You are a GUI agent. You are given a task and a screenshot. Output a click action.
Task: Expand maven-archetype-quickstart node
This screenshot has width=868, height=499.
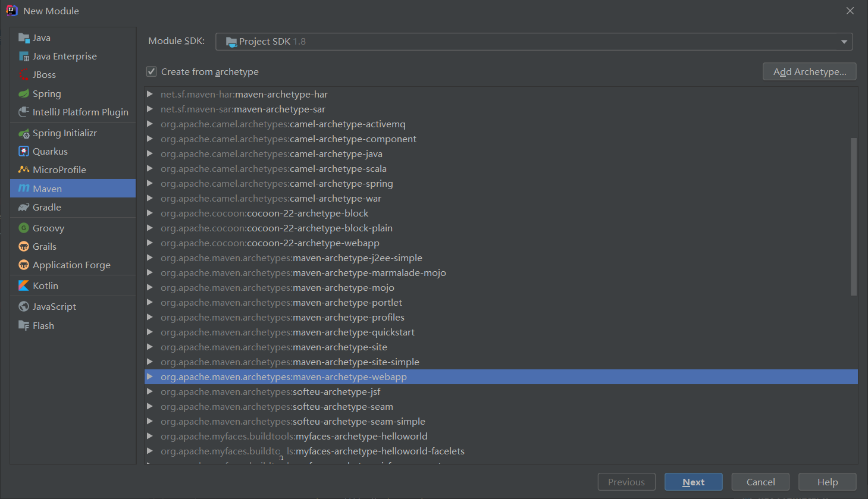pos(150,332)
